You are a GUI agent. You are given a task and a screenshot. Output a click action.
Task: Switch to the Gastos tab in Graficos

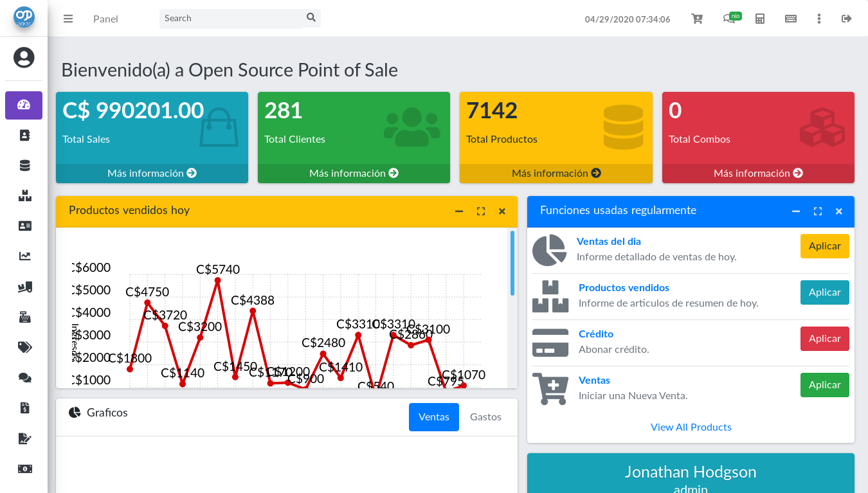point(485,417)
